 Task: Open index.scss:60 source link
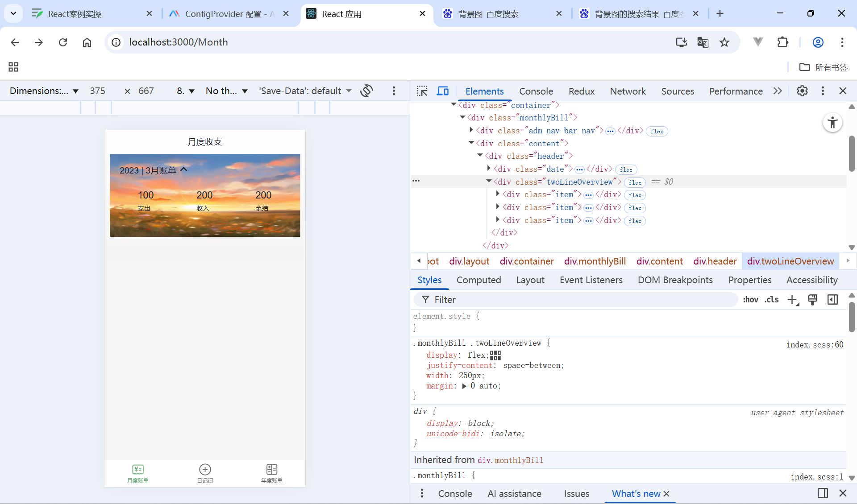pyautogui.click(x=815, y=345)
